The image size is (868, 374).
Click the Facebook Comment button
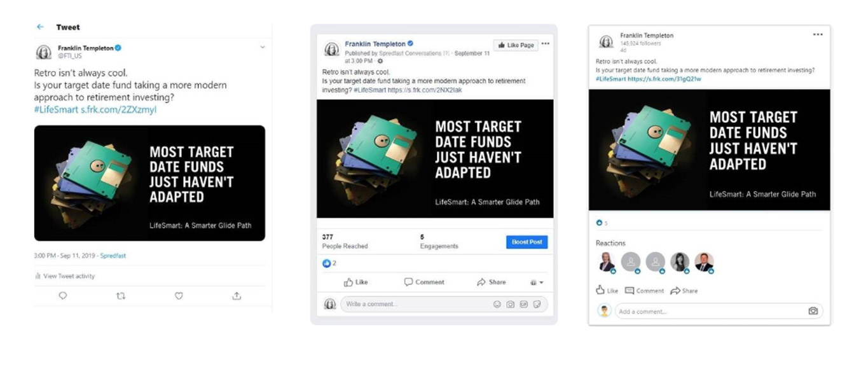click(x=425, y=282)
